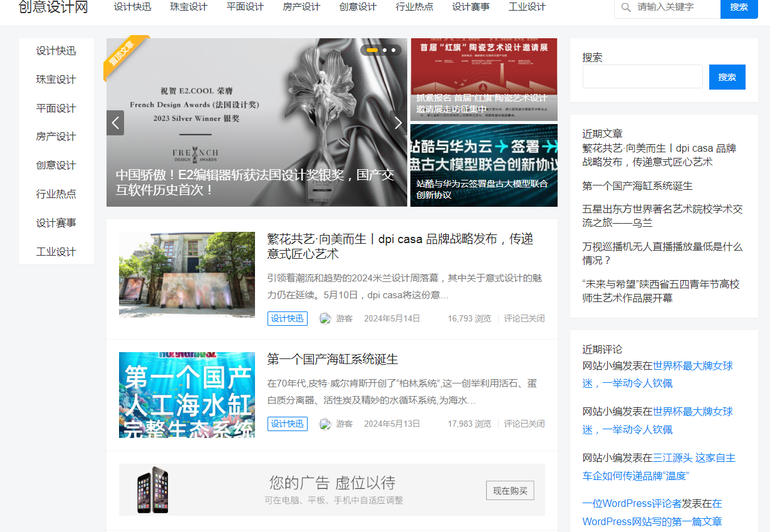This screenshot has width=770, height=532.
Task: Open 行业热点 in top navigation
Action: (414, 7)
